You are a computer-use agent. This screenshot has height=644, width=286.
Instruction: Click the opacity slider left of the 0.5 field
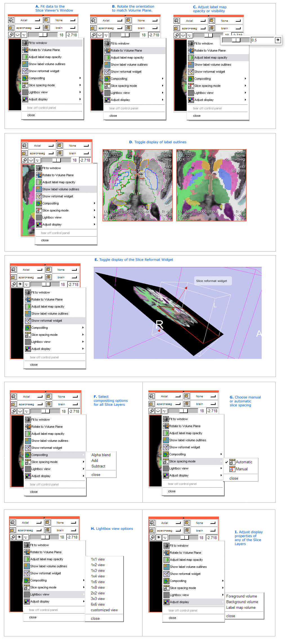tap(236, 40)
